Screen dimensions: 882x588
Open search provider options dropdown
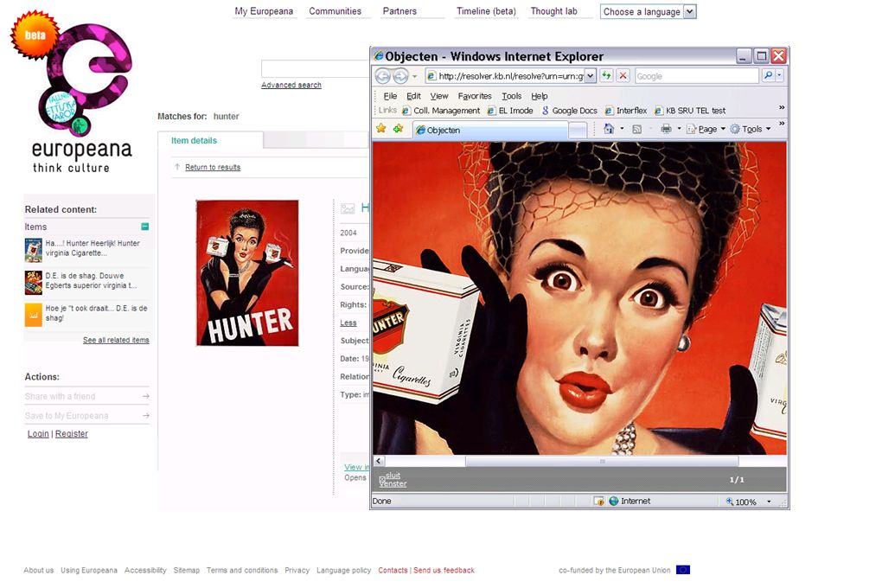click(x=780, y=75)
